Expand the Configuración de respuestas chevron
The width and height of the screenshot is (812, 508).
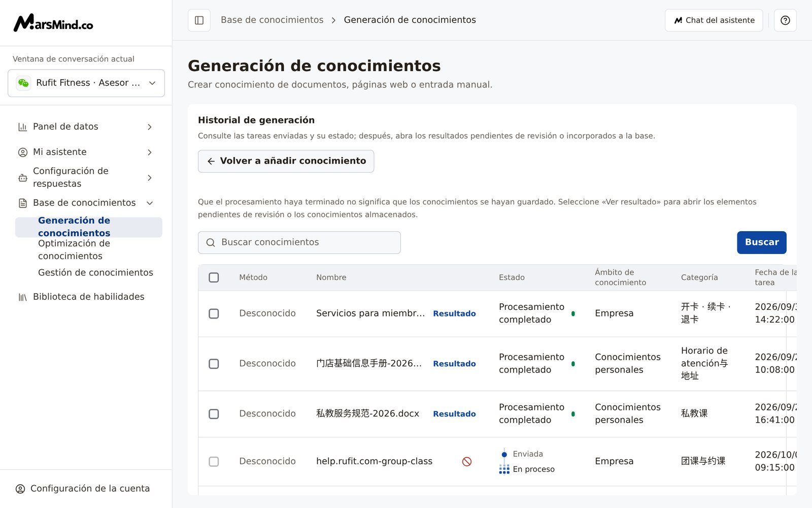pos(150,178)
